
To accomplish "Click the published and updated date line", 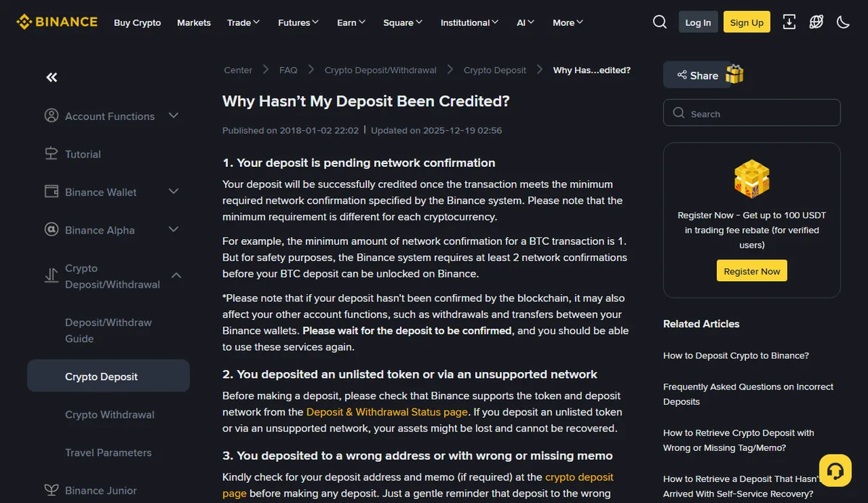I will (362, 131).
